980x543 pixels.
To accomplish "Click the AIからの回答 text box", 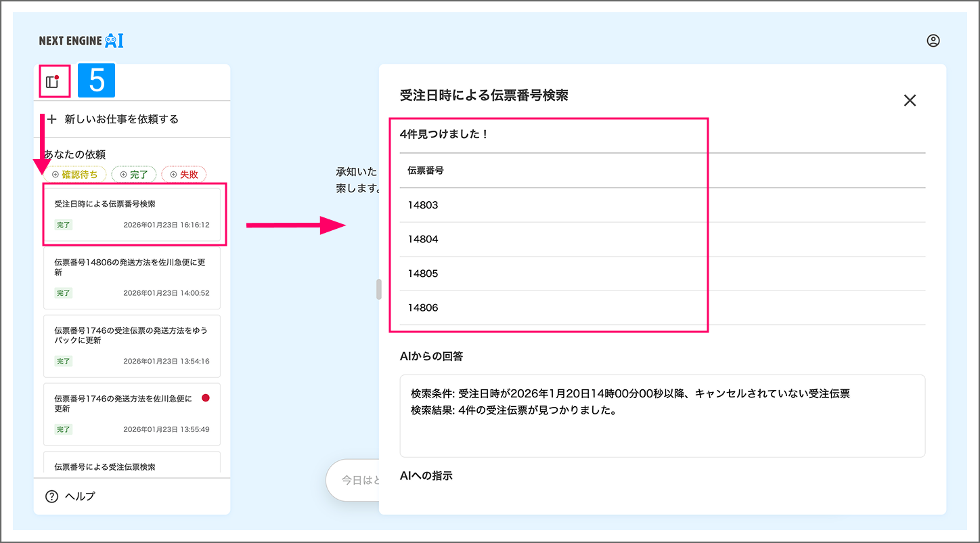I will [x=662, y=416].
